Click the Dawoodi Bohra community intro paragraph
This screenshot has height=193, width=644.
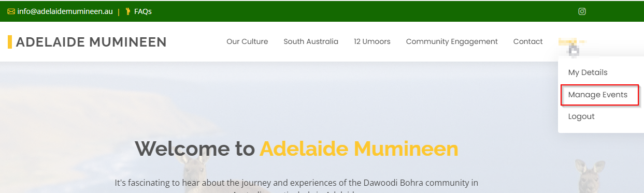296,187
